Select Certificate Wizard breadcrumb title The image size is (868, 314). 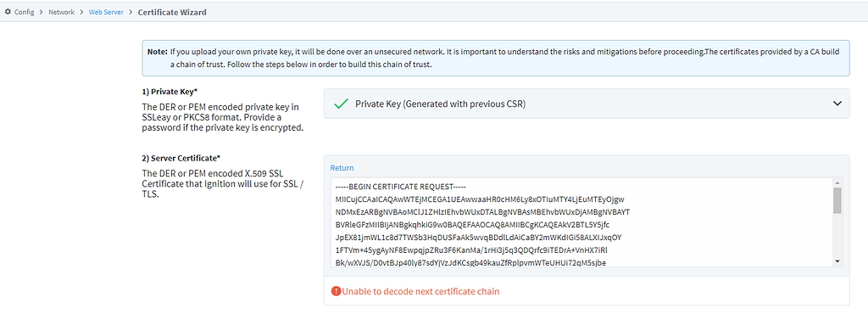coord(172,12)
